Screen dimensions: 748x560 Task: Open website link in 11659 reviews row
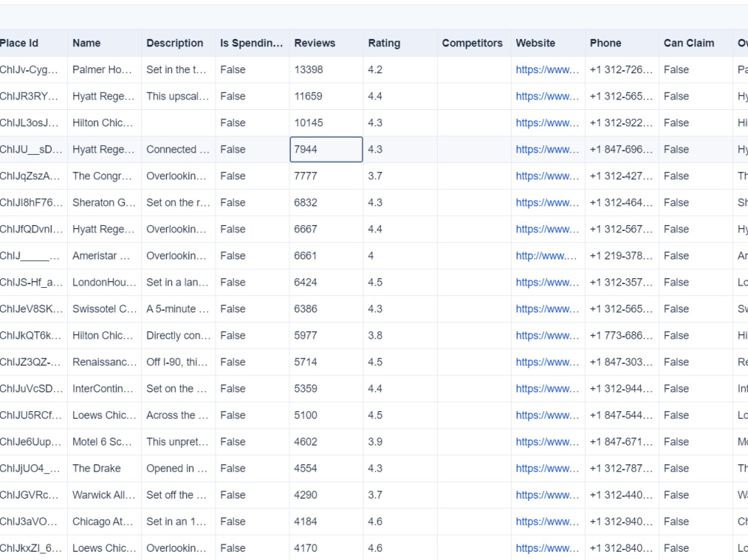[548, 96]
